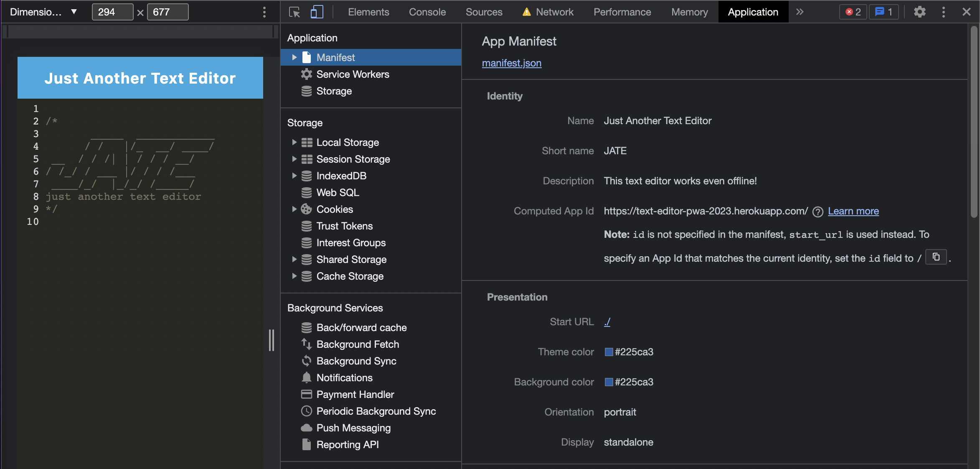The width and height of the screenshot is (980, 469).
Task: Show more DevTools tabs chevron
Action: coord(800,12)
